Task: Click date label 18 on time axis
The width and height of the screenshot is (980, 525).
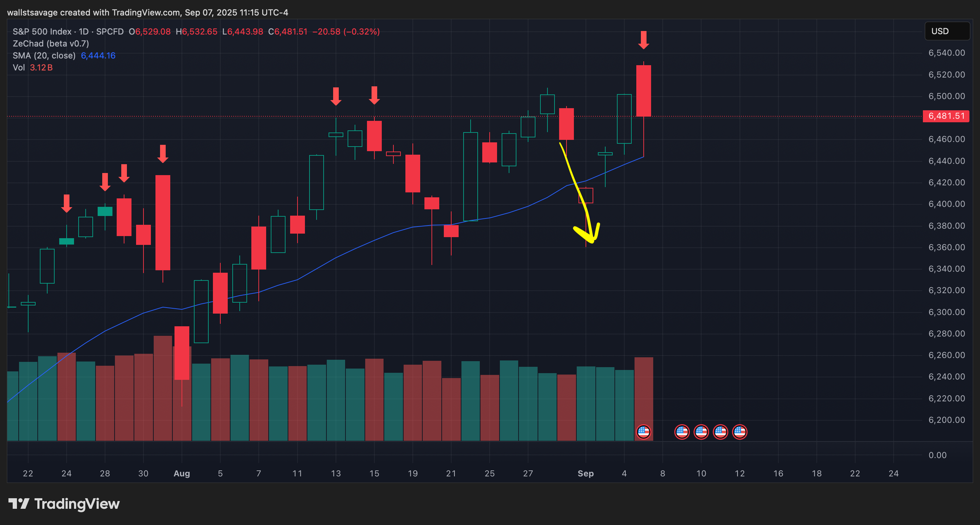Action: (x=817, y=474)
